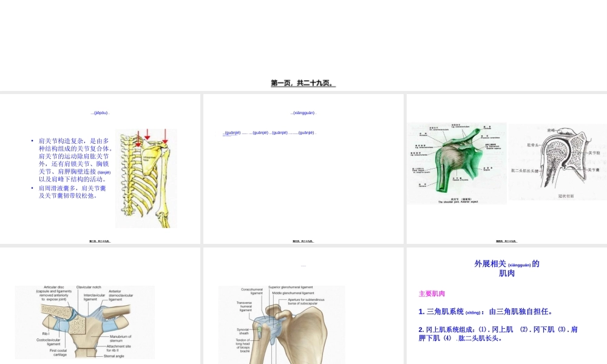Open the second slide's (jiěpōu) title

(x=100, y=113)
